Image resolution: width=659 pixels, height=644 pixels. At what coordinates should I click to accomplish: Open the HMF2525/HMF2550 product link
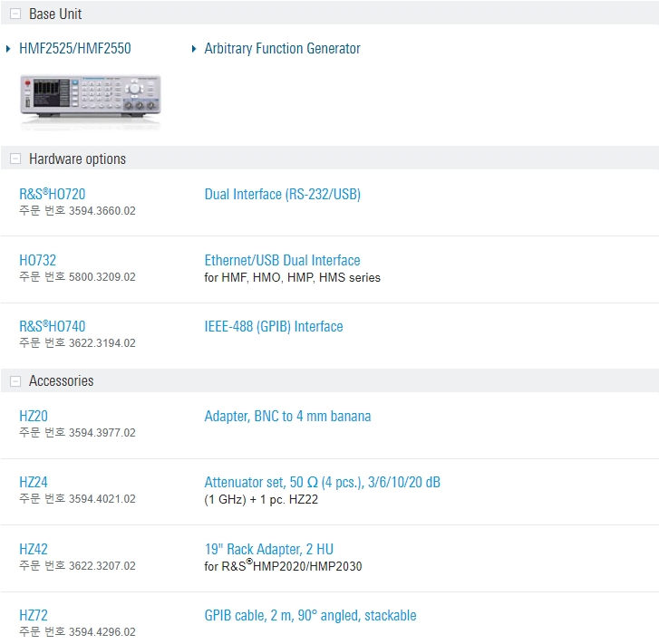click(x=75, y=49)
